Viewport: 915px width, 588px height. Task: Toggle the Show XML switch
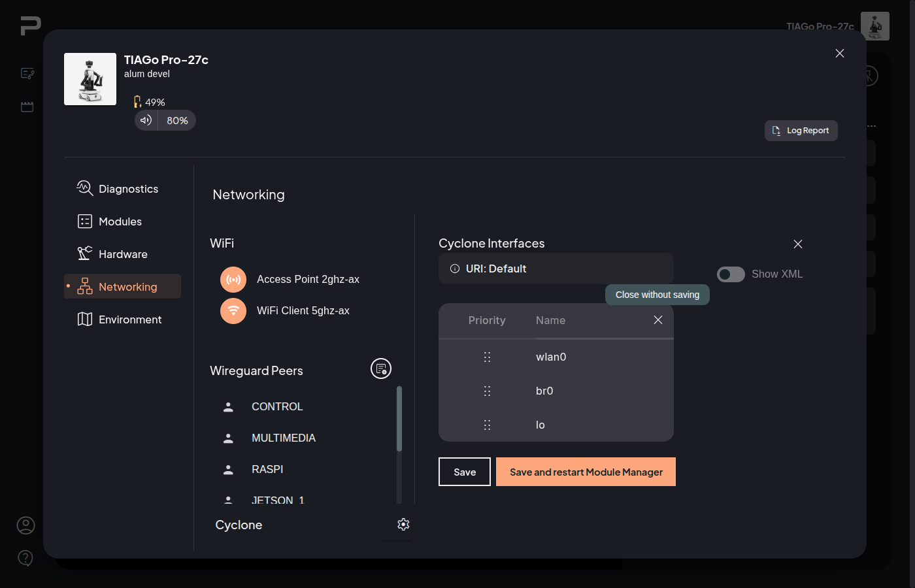click(x=731, y=274)
